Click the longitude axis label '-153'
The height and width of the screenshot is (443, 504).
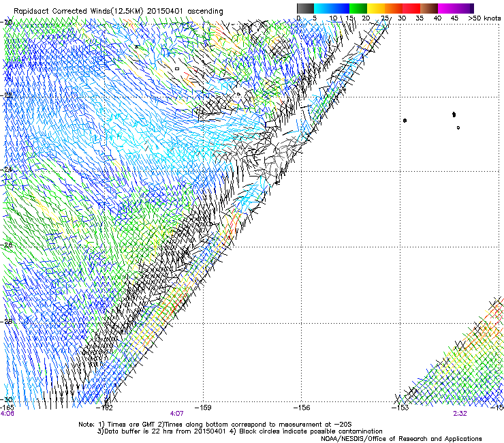click(x=400, y=408)
